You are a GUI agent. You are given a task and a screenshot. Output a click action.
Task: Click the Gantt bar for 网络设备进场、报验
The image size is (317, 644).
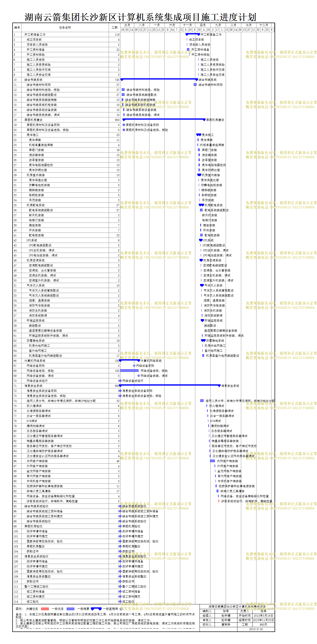click(x=130, y=371)
